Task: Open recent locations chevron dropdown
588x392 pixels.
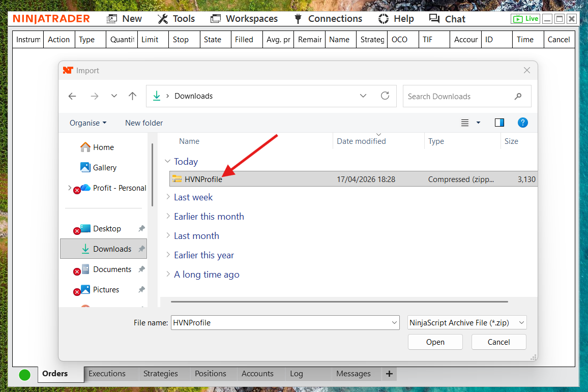Action: pyautogui.click(x=114, y=96)
